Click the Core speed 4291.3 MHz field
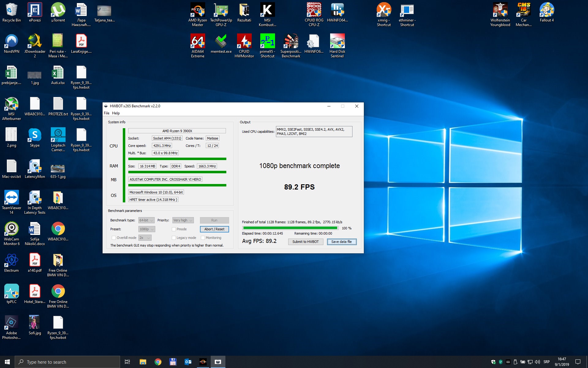Viewport: 588px width, 368px height. click(162, 146)
